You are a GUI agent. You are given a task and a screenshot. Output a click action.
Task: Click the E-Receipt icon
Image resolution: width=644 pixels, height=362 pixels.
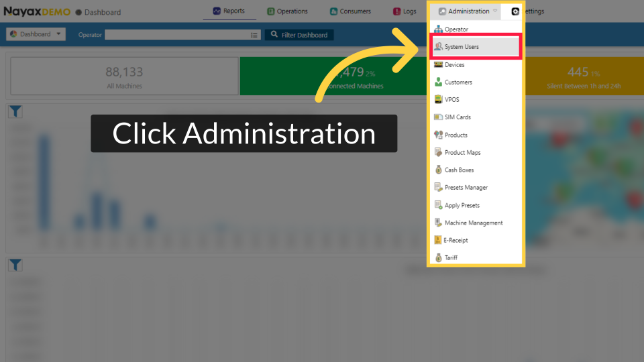(438, 240)
